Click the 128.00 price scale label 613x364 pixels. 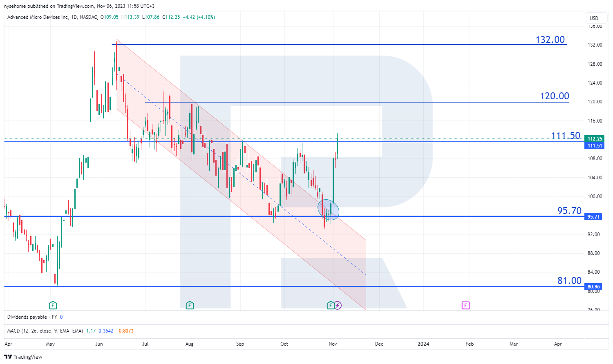click(x=595, y=64)
